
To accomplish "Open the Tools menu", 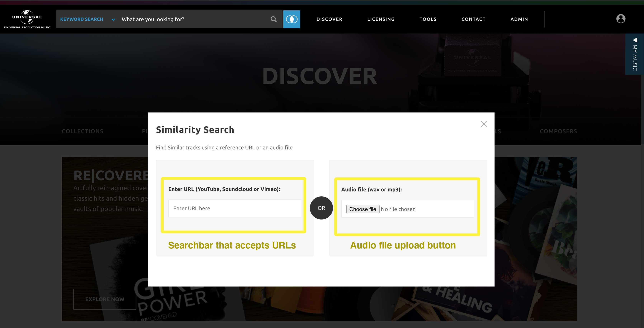I will 428,19.
